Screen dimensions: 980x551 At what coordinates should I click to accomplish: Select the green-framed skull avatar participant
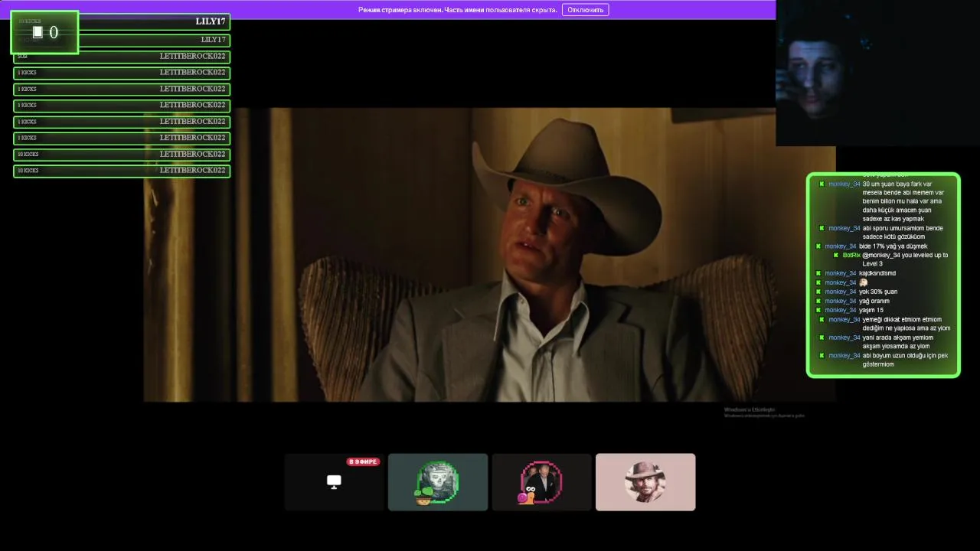click(437, 482)
